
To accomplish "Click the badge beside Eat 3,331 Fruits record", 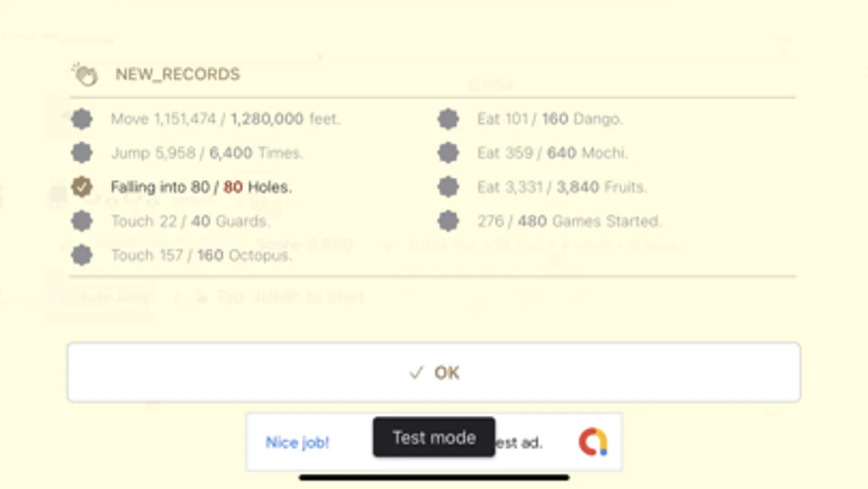I will [448, 187].
